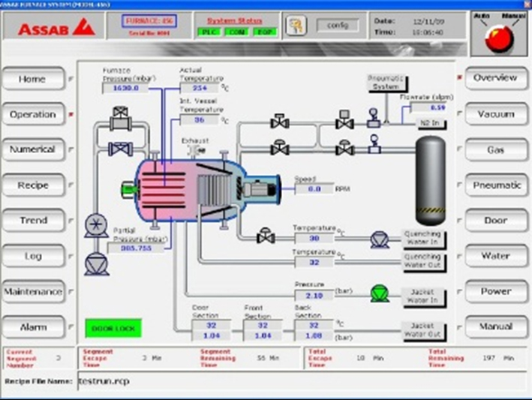The image size is (532, 400).
Task: Click the Assab logo
Action: pos(48,29)
